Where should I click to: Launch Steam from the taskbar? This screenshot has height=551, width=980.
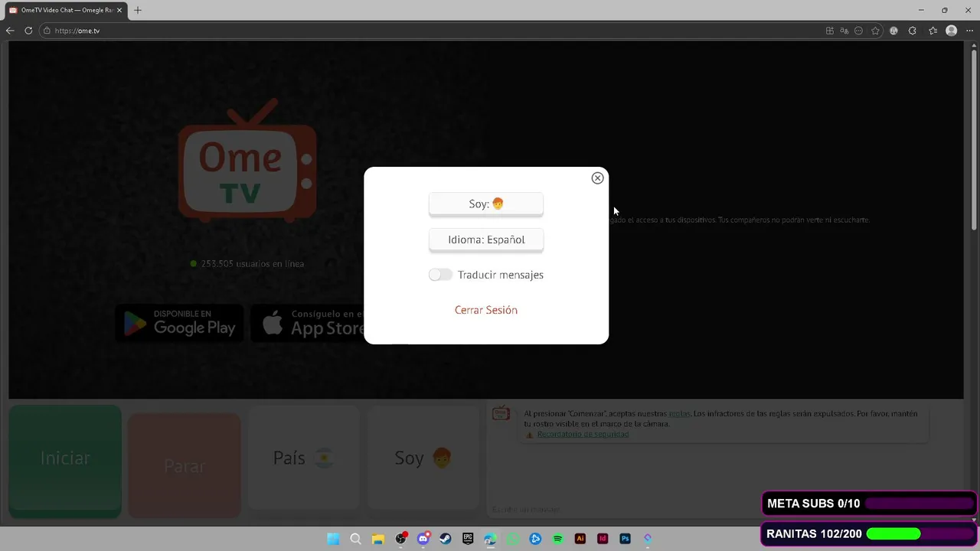(446, 539)
